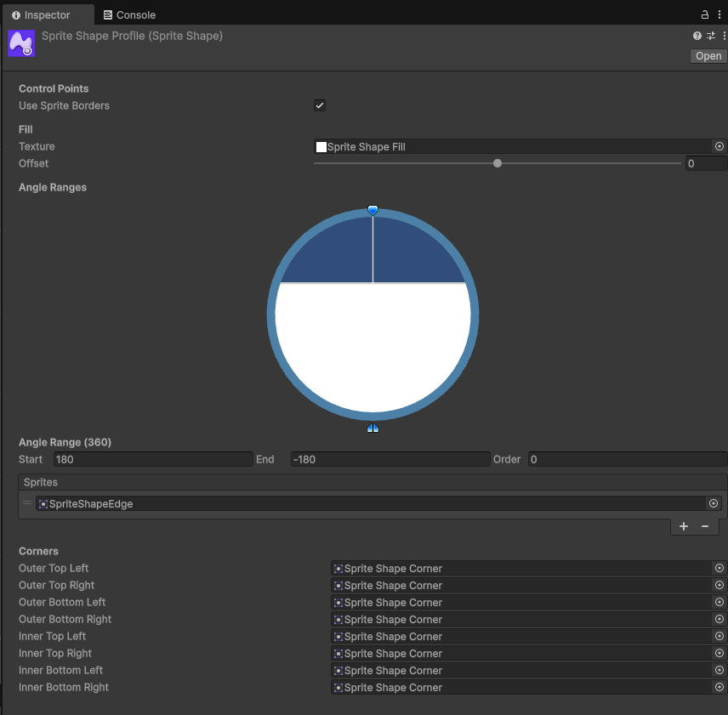The height and width of the screenshot is (715, 728).
Task: Select the top angle range handle
Action: (373, 210)
